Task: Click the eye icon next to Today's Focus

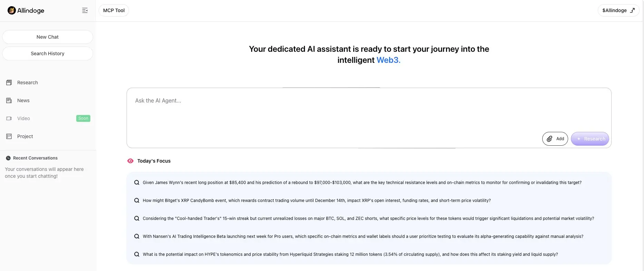Action: (130, 161)
